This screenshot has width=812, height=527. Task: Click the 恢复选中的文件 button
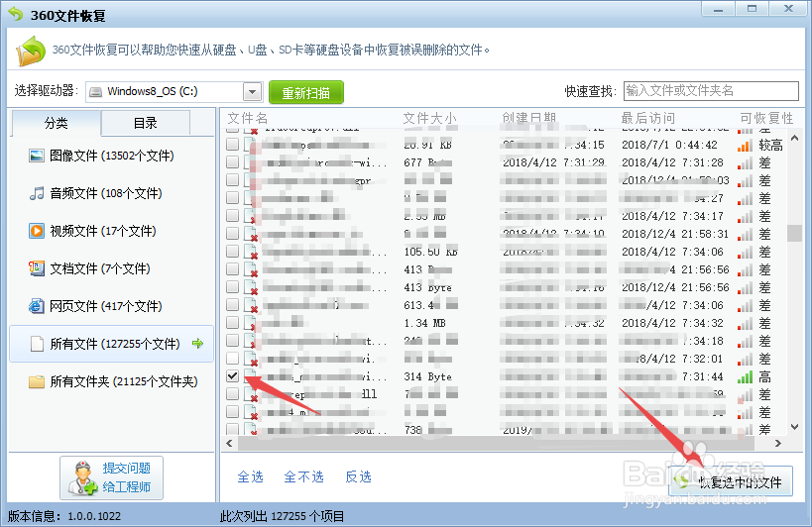[731, 481]
